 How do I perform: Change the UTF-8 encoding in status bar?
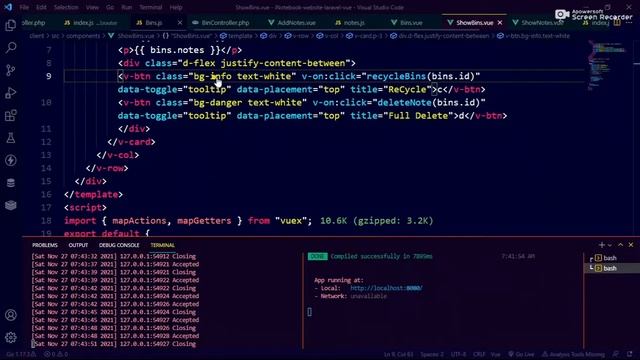pyautogui.click(x=458, y=354)
